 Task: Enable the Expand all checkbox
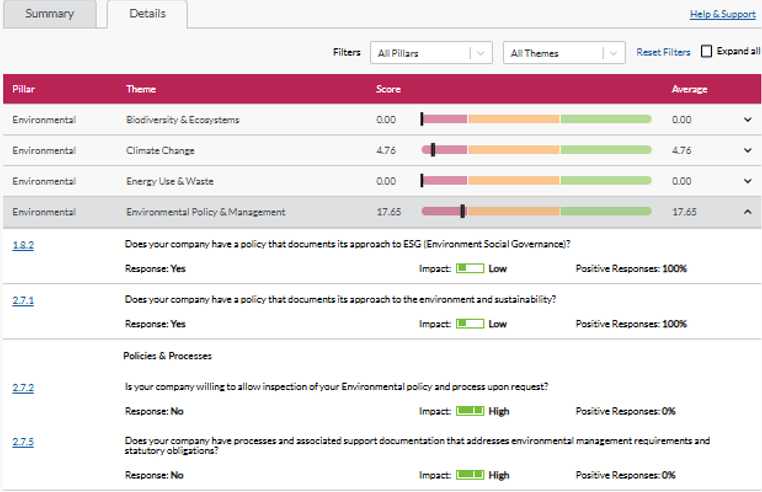coord(707,52)
